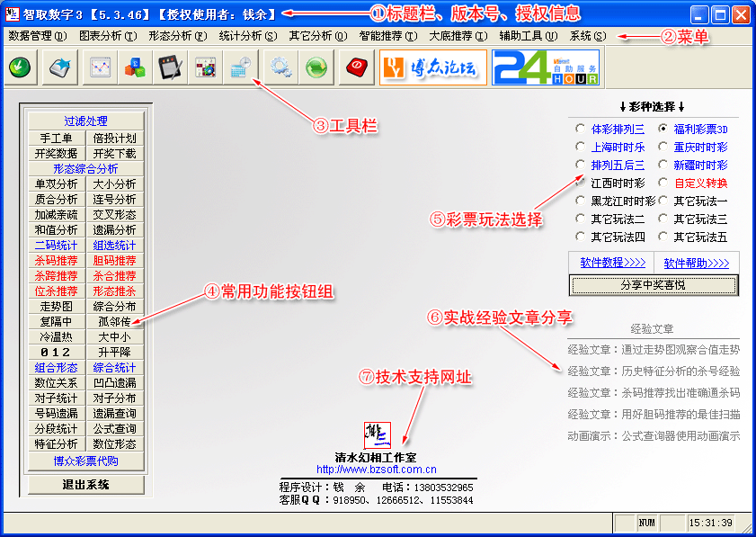Click the NUM indicator in the status bar
Screen dimensions: 756x537
(x=646, y=523)
